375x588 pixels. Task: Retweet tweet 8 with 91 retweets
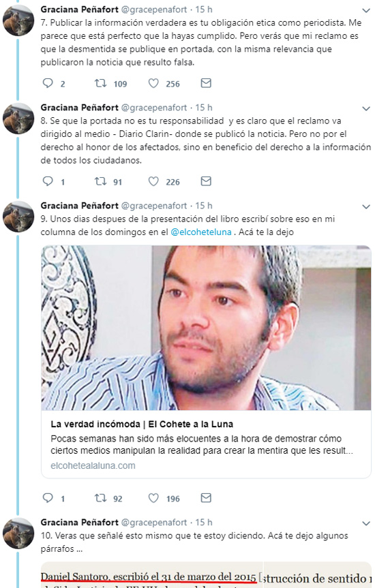pyautogui.click(x=100, y=181)
